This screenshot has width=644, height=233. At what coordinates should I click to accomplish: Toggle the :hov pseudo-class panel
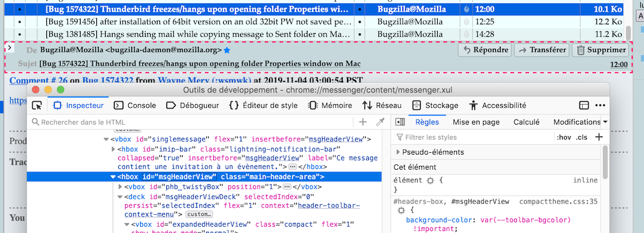pyautogui.click(x=564, y=138)
